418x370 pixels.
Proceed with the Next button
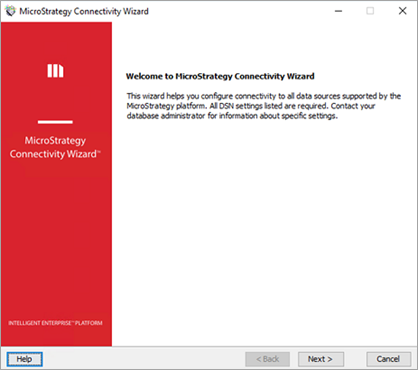click(x=320, y=359)
